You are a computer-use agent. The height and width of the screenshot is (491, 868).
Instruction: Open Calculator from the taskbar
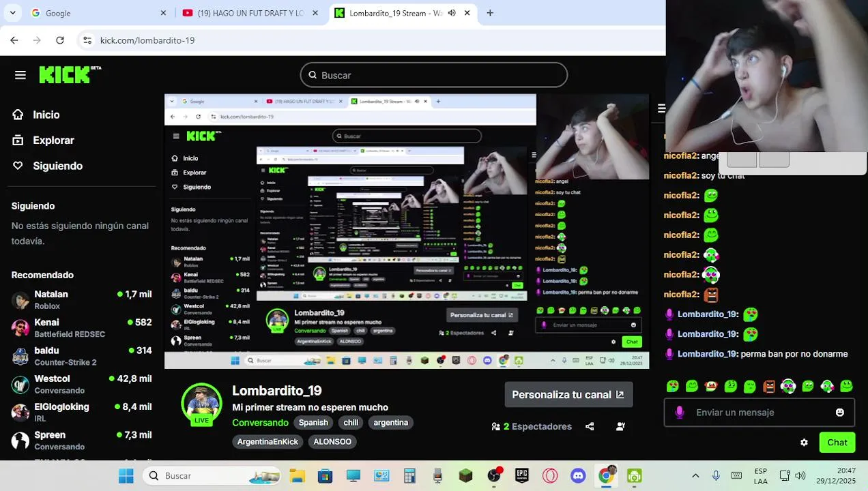click(x=409, y=476)
